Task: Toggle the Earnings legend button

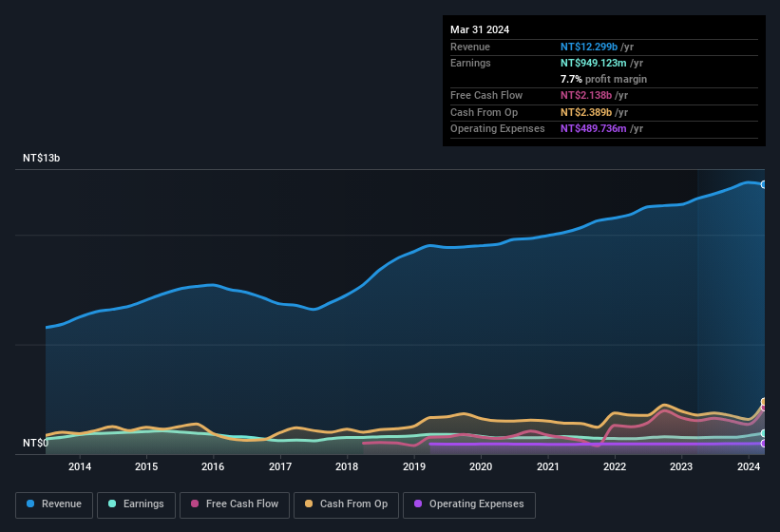Action: (136, 505)
